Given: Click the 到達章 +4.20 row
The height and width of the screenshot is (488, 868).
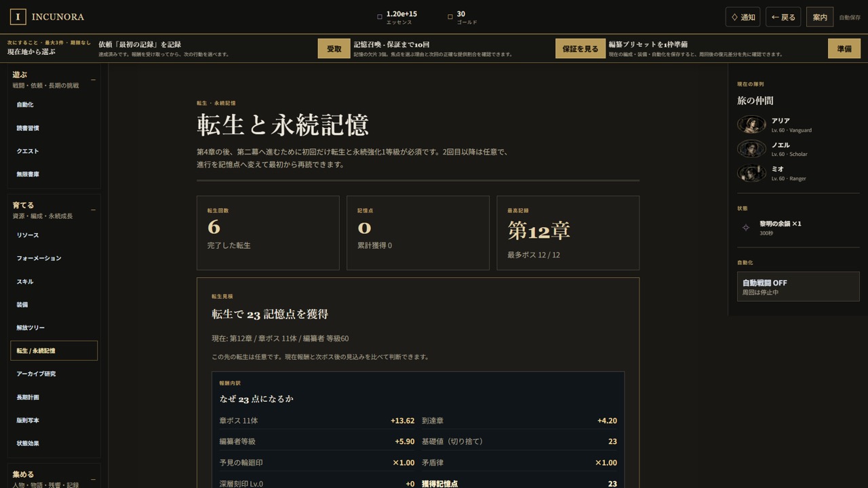Looking at the screenshot, I should (x=519, y=421).
